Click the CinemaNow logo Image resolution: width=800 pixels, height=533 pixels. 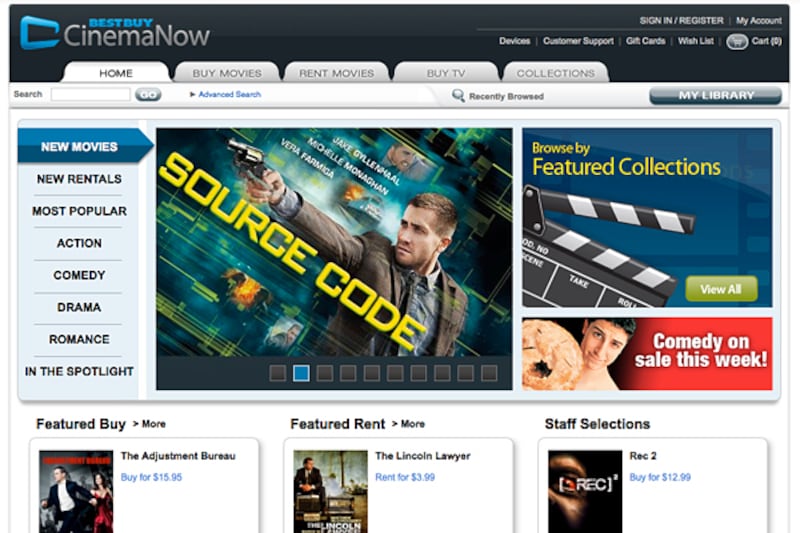click(x=115, y=33)
